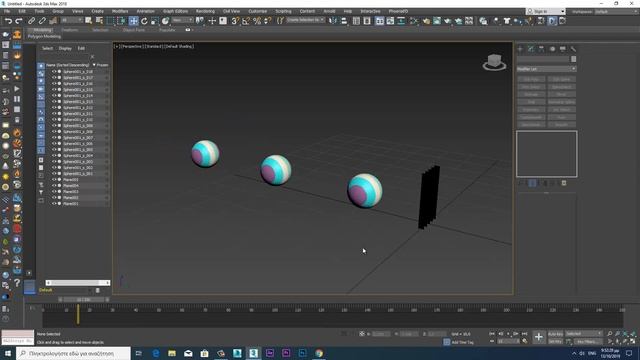The width and height of the screenshot is (640, 360).
Task: Open the Selected key filter dropdown
Action: click(x=584, y=334)
